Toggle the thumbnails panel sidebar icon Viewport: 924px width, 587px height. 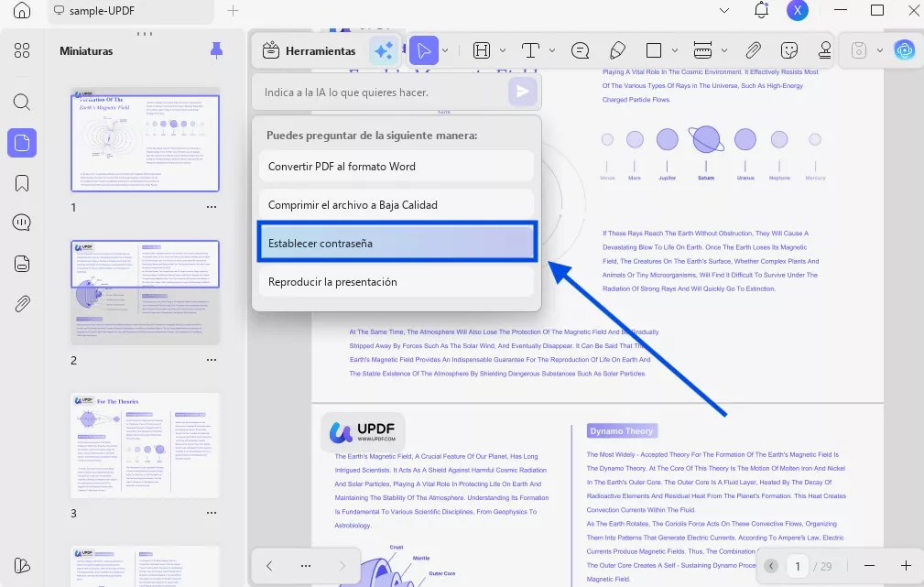click(22, 143)
